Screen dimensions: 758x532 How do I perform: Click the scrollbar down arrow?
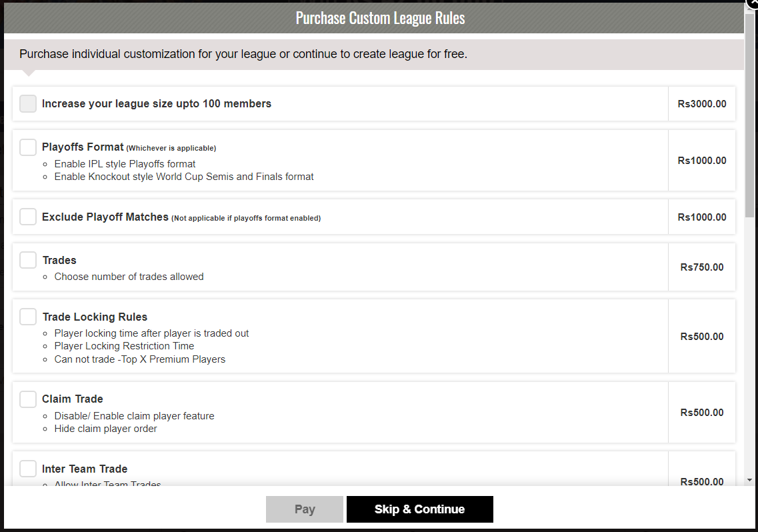tap(750, 480)
